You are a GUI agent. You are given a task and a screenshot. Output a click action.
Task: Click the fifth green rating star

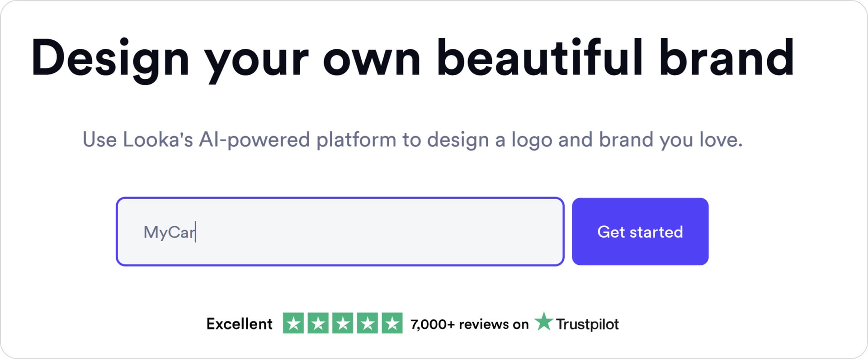pos(392,323)
